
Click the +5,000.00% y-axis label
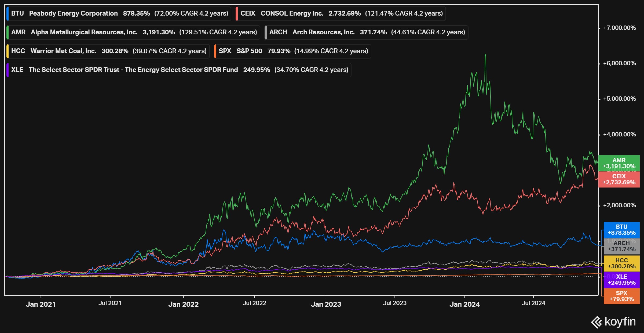(x=620, y=99)
